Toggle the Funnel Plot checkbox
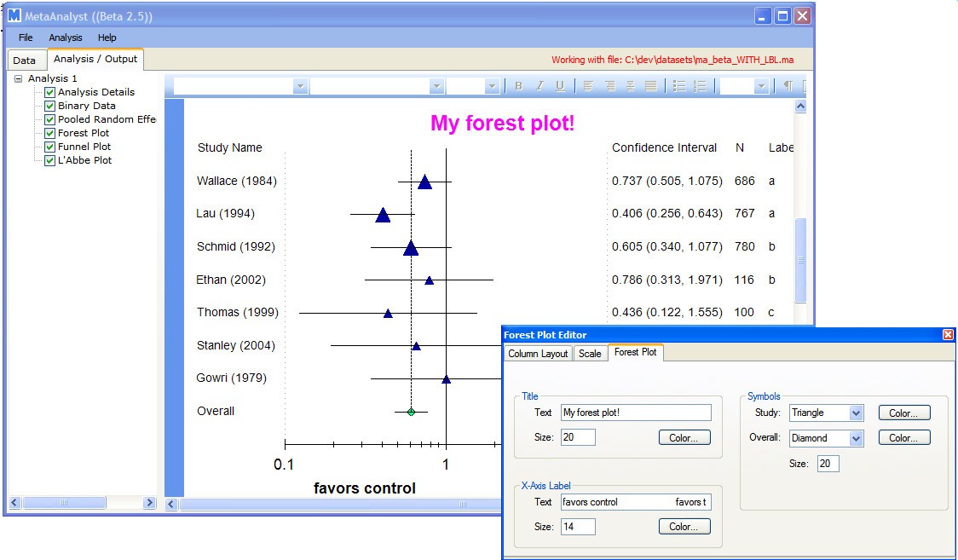958x560 pixels. [50, 147]
